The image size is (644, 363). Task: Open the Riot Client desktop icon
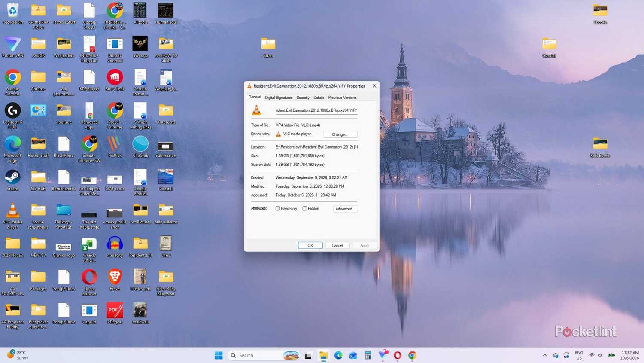(115, 80)
